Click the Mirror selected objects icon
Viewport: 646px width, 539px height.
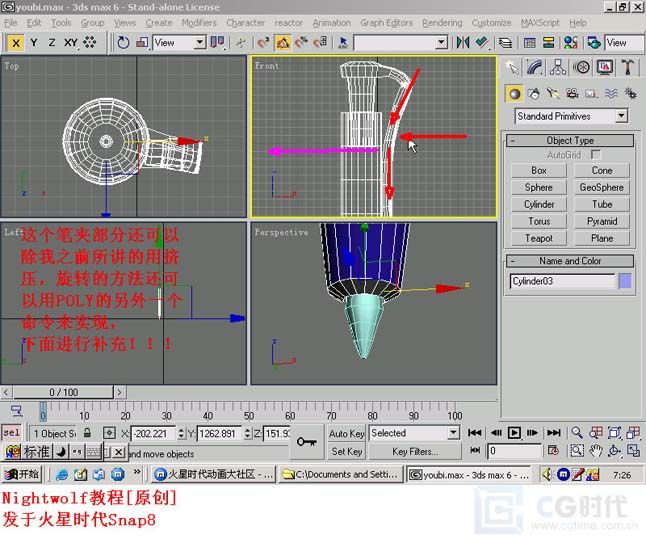[462, 43]
